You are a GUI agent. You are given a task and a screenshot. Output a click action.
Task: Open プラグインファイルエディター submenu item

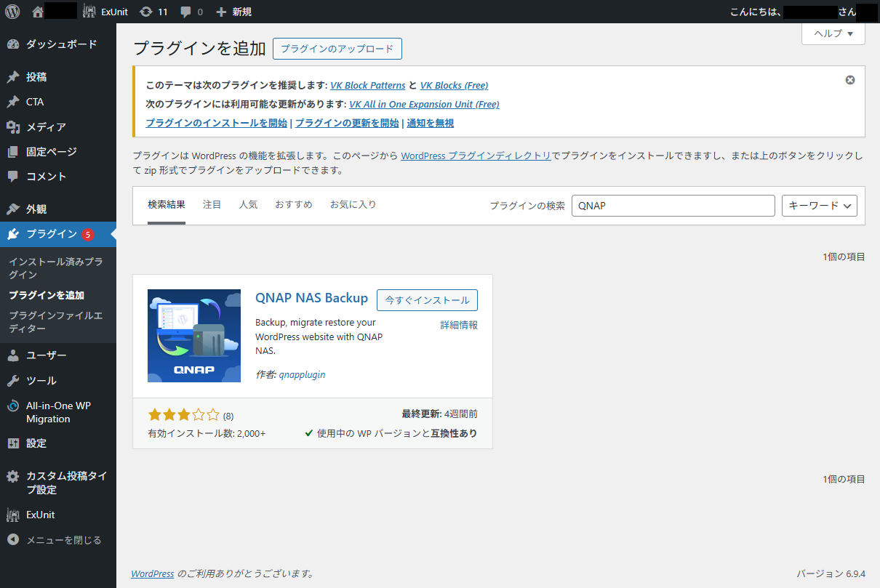(58, 322)
